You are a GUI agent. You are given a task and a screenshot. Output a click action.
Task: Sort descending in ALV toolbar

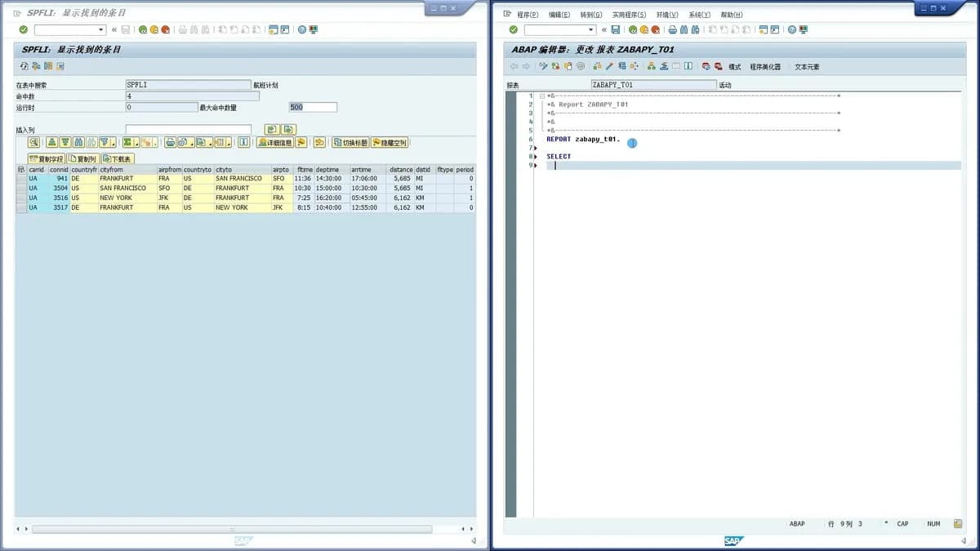[x=65, y=142]
